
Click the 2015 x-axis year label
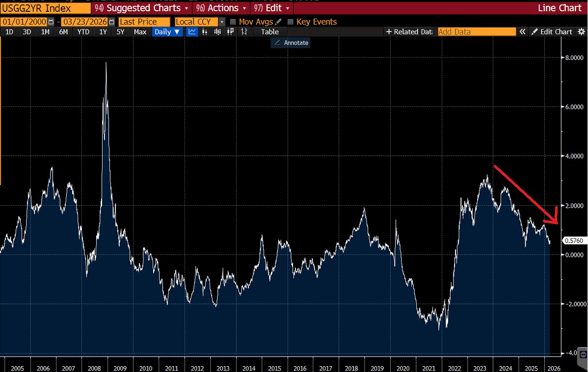pyautogui.click(x=274, y=368)
